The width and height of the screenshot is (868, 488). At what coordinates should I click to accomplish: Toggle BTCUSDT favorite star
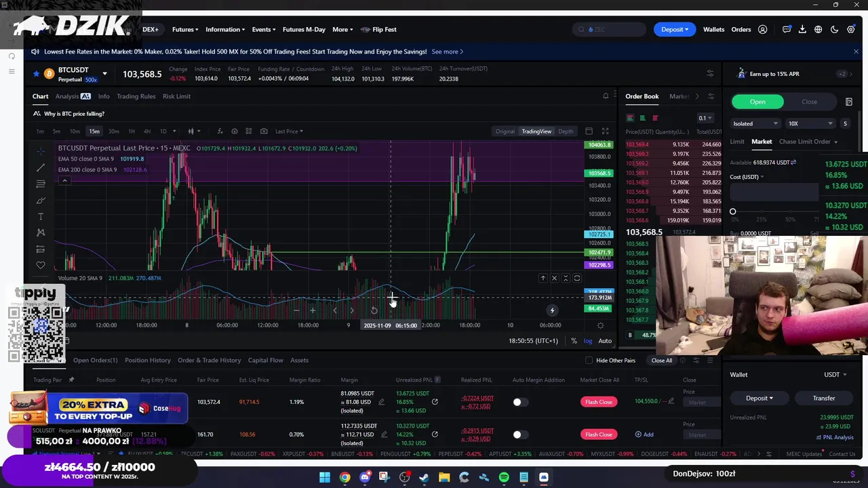36,73
